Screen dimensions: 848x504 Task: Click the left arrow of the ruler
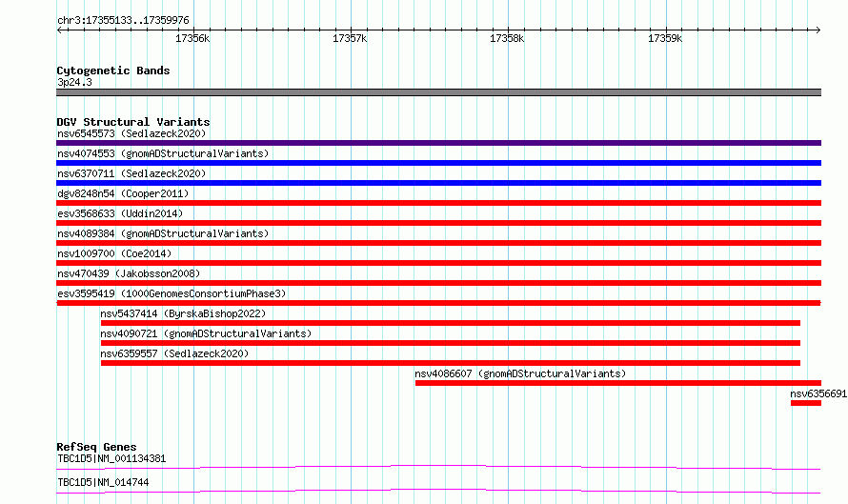coord(59,30)
